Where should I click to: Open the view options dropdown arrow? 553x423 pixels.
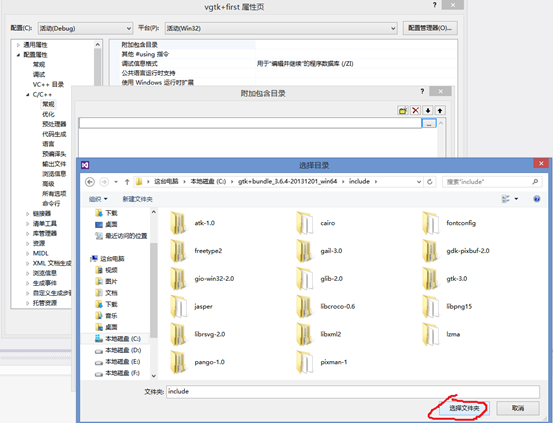point(516,199)
